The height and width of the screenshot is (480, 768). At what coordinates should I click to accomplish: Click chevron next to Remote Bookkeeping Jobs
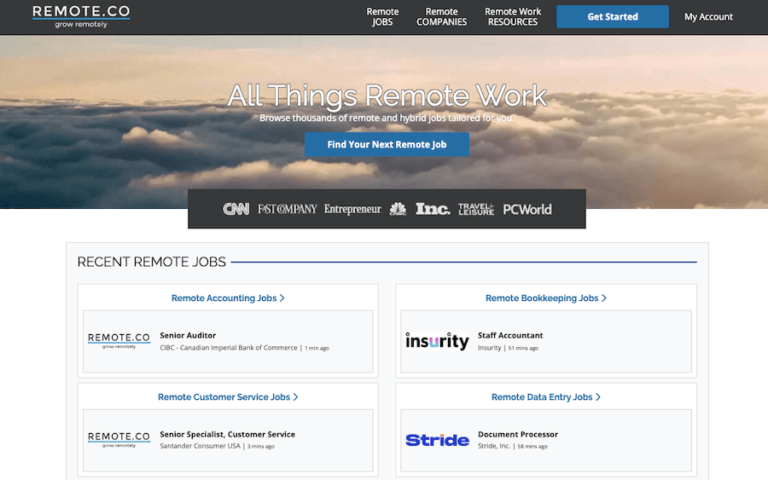(x=604, y=298)
